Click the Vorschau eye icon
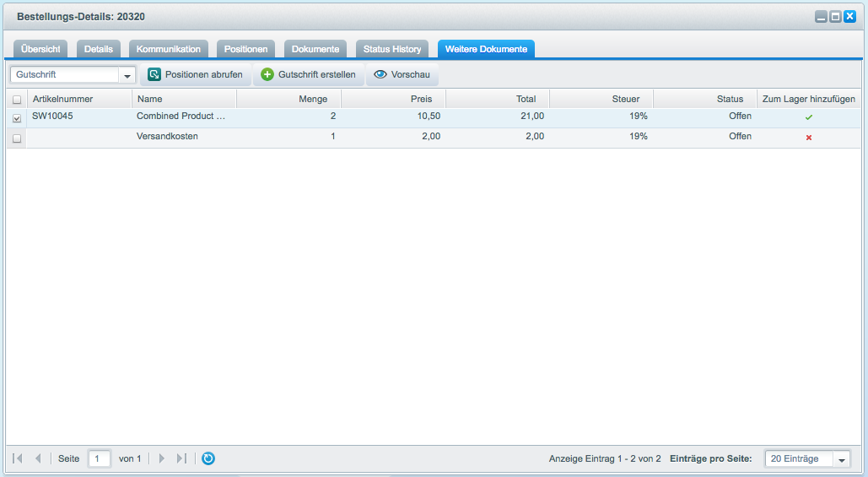This screenshot has width=868, height=477. click(x=380, y=75)
